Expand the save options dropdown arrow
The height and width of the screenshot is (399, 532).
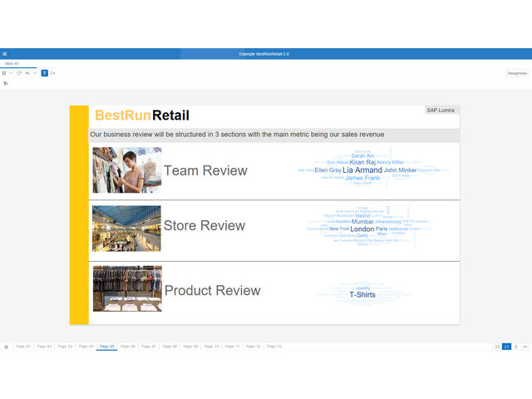(x=11, y=73)
